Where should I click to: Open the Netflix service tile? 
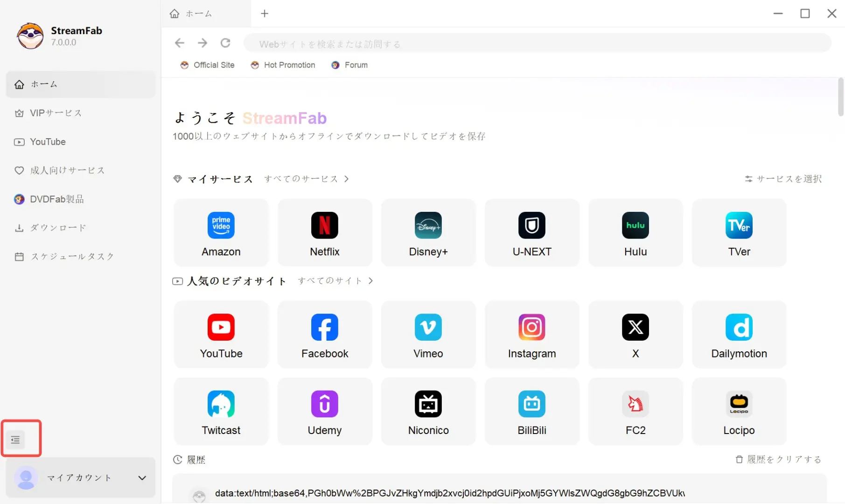325,233
